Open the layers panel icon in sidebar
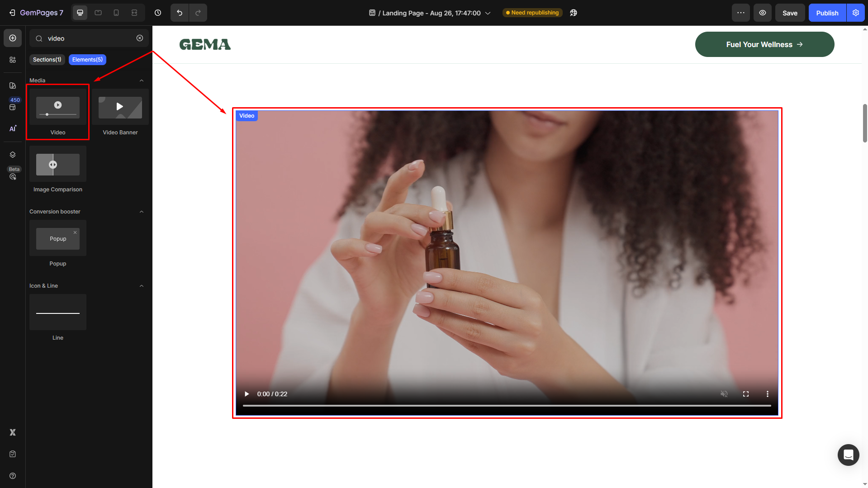Image resolution: width=868 pixels, height=488 pixels. pos(13,155)
